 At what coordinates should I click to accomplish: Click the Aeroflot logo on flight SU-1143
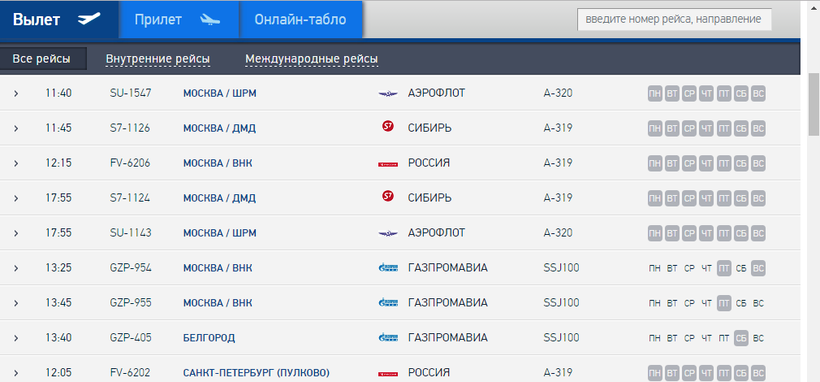388,233
